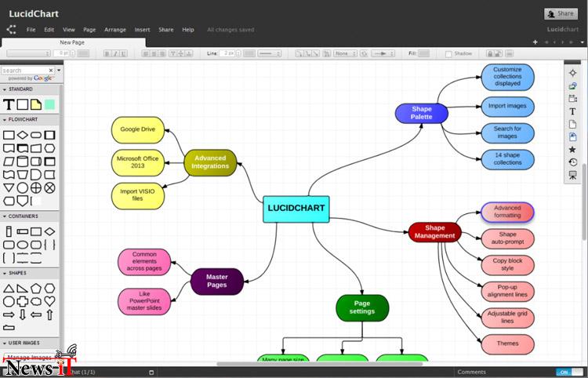Click the Underline formatting button
The image size is (588, 378).
click(123, 53)
